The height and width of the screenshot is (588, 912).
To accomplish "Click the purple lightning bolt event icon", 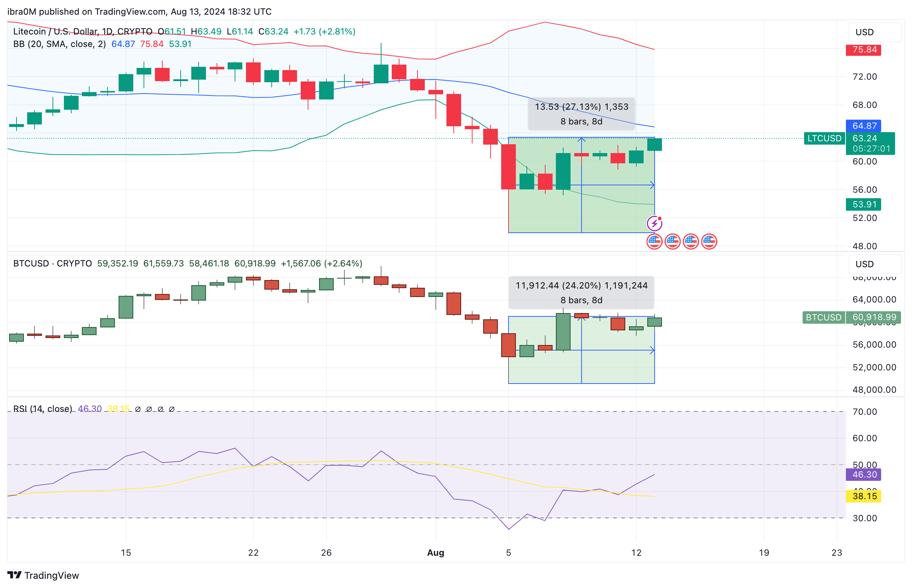I will click(654, 224).
